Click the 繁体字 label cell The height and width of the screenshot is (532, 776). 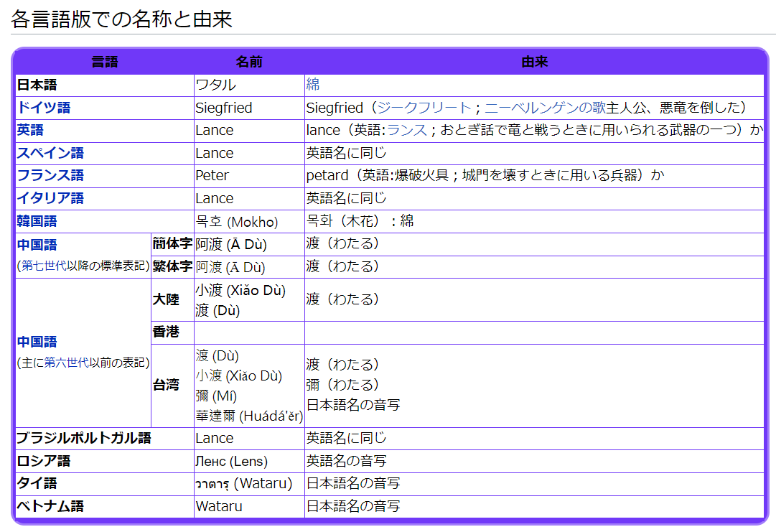click(172, 266)
